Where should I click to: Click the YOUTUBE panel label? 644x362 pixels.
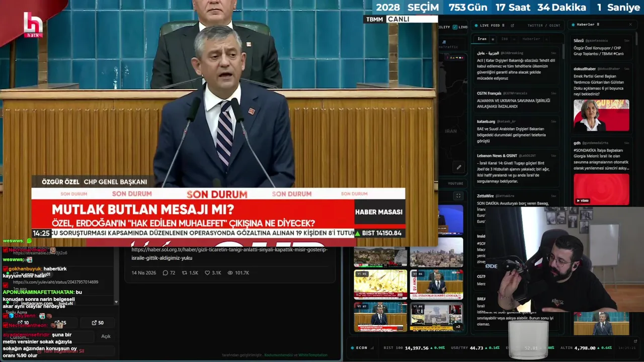[x=455, y=184]
